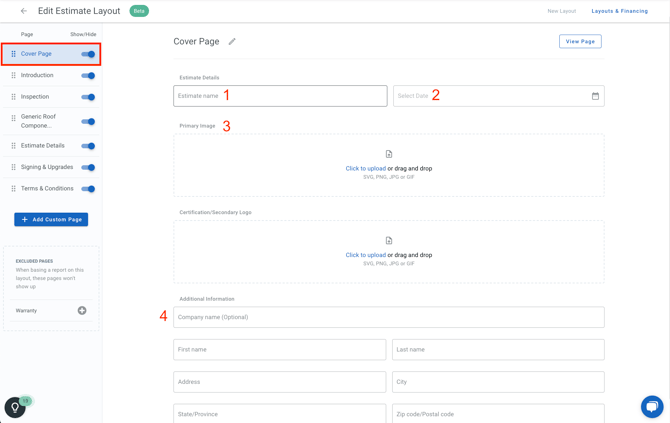Click upload link for Secondary Logo
The width and height of the screenshot is (670, 423).
365,255
